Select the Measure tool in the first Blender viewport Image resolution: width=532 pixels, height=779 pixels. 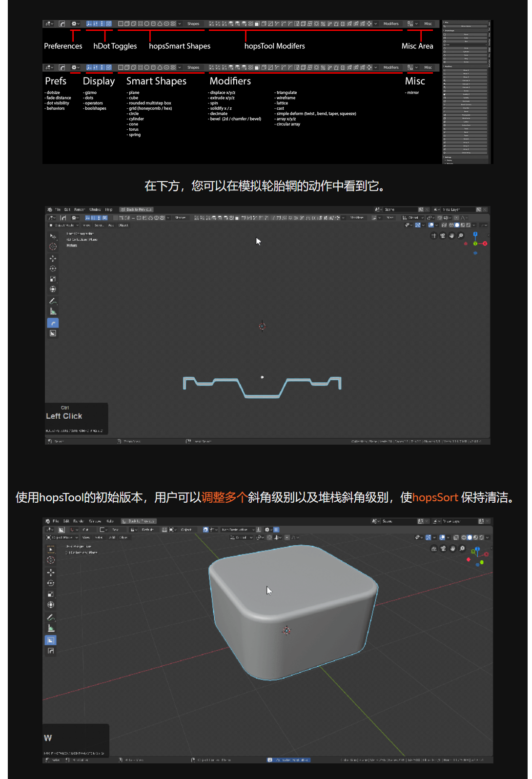tap(53, 311)
